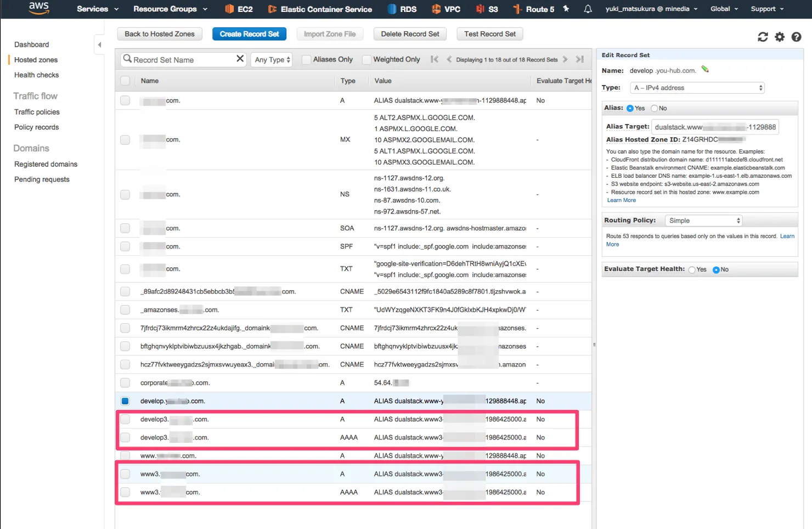This screenshot has width=812, height=529.
Task: Collapse the left navigation sidebar arrow
Action: (x=99, y=44)
